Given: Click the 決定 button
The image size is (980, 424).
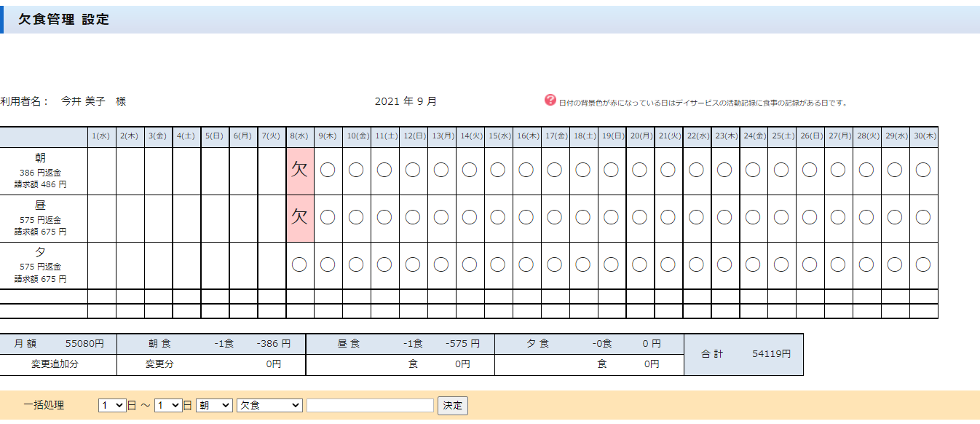Looking at the screenshot, I should tap(452, 406).
